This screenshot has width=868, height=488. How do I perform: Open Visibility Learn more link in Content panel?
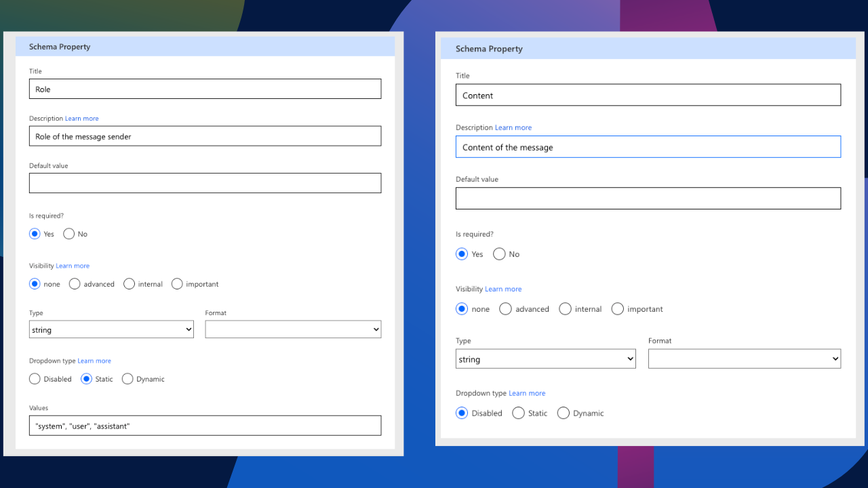503,289
